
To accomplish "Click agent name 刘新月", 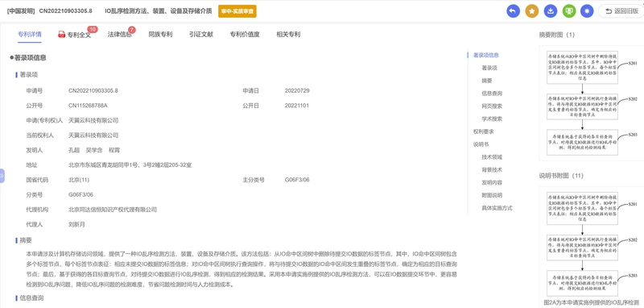I will click(x=76, y=224).
